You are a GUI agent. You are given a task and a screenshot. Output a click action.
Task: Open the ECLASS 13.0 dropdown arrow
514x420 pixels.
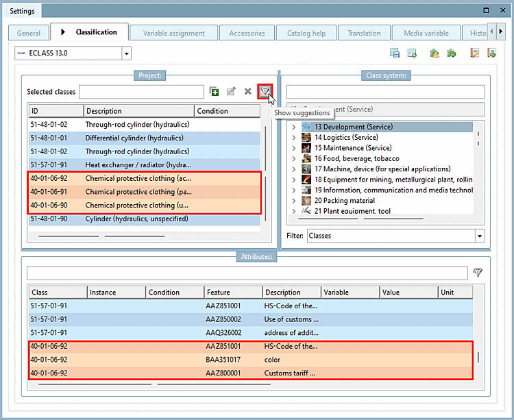[126, 53]
